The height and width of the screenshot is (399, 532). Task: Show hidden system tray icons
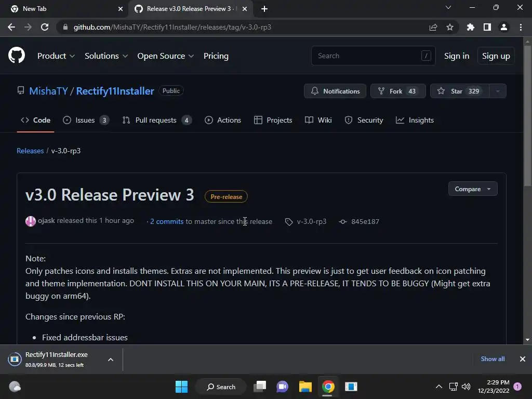coord(438,387)
